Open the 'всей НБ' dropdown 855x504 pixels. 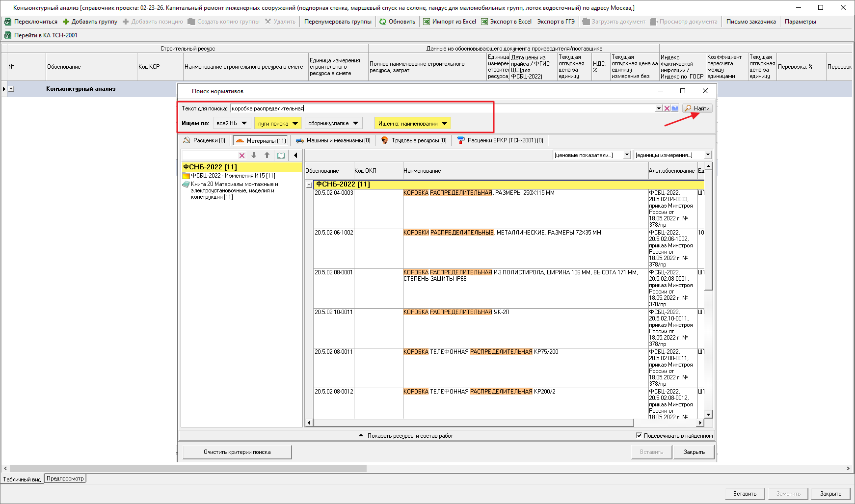tap(232, 123)
